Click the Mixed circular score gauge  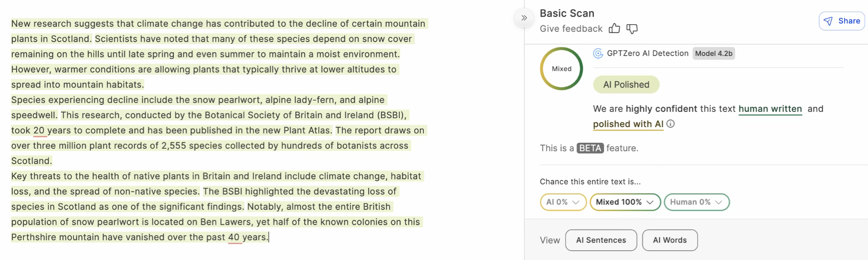[561, 69]
